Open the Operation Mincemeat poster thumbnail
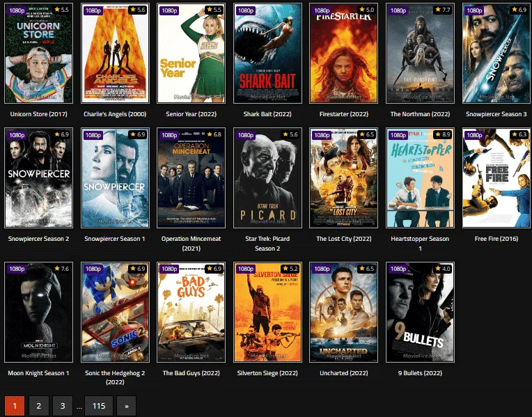Image resolution: width=532 pixels, height=417 pixels. 191,178
